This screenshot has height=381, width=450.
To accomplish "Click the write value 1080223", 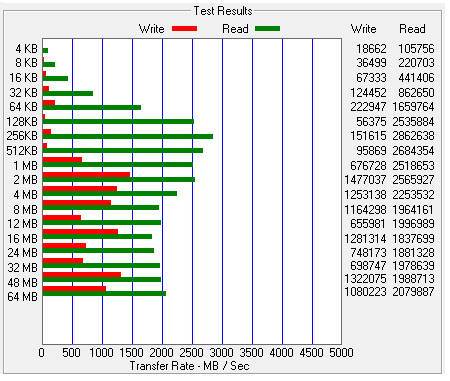I will pos(365,292).
